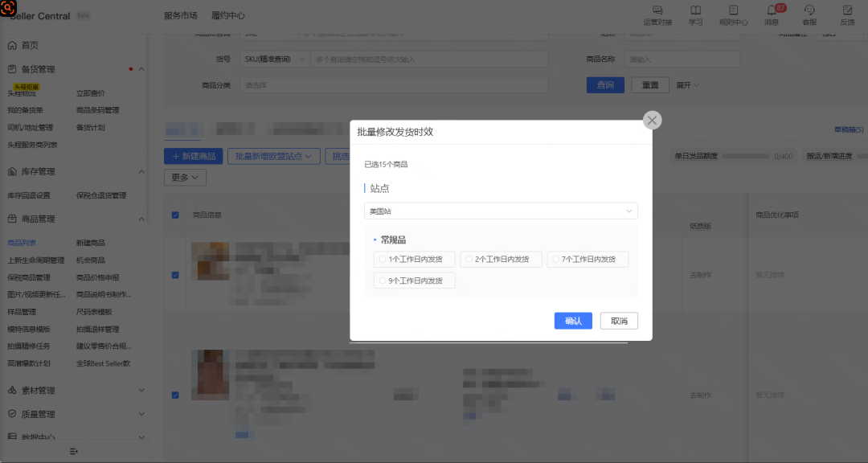This screenshot has width=868, height=463.
Task: Collapse the 备货管理 section chevron
Action: click(141, 69)
